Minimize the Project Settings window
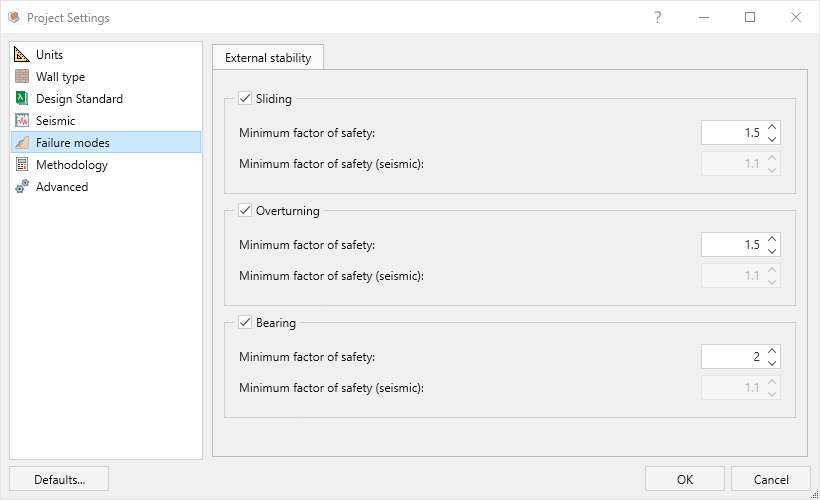This screenshot has height=500, width=820. point(704,17)
